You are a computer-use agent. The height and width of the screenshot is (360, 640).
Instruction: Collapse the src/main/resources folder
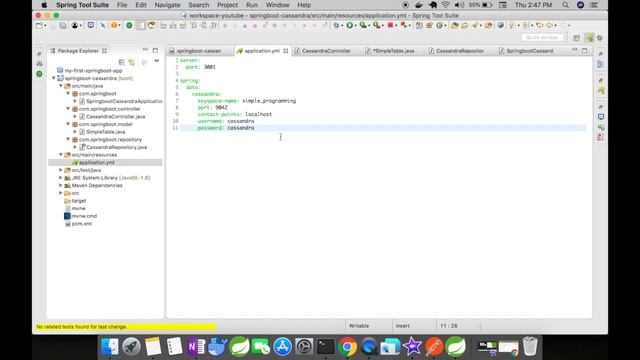coord(61,155)
